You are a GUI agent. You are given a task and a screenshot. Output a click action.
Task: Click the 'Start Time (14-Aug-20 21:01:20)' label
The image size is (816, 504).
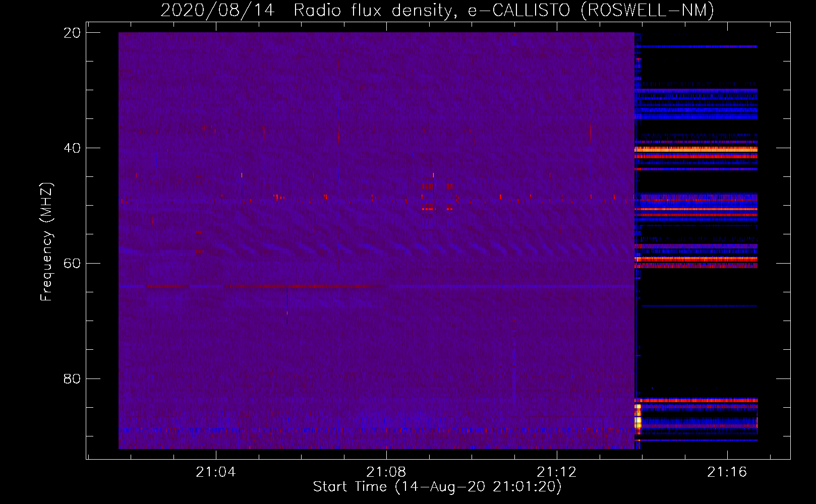pos(437,487)
